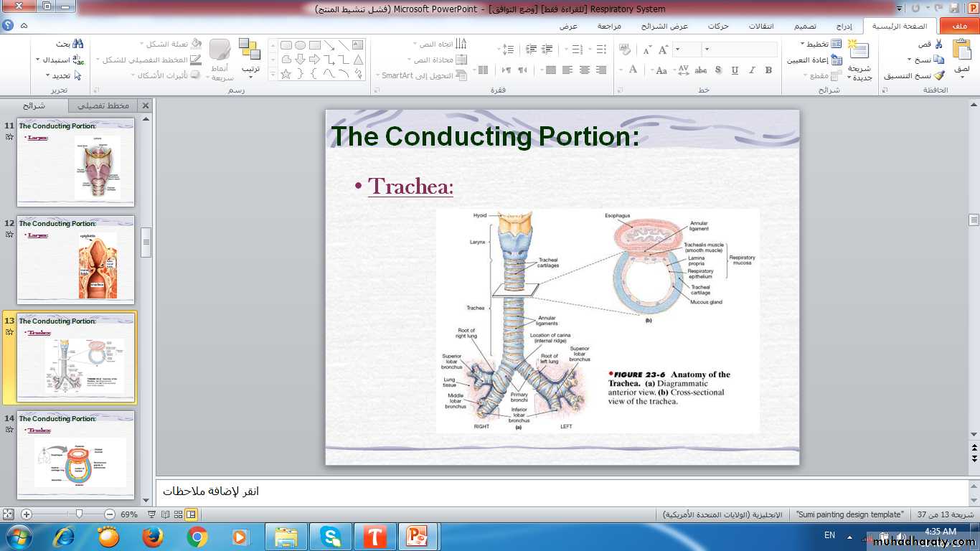This screenshot has height=551, width=980.
Task: Select slide 14 thumbnail in the panel
Action: coord(75,456)
